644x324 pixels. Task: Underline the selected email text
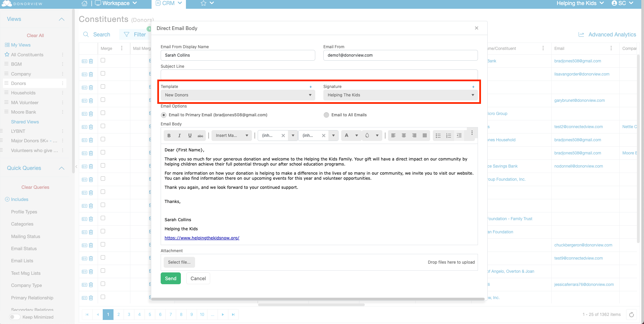point(190,136)
